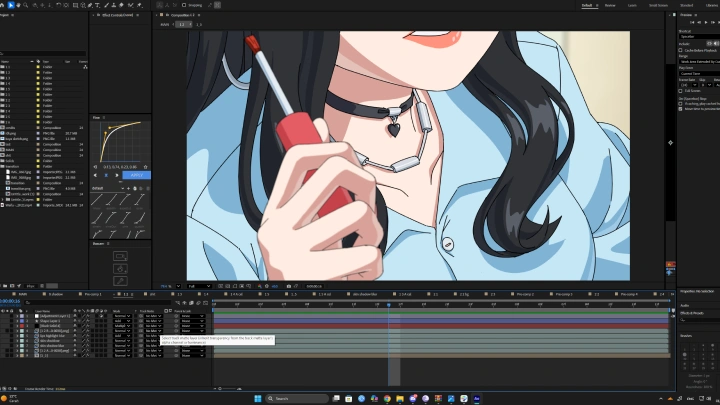Open track matte dropdown for Shape Layer 1
Image resolution: width=720 pixels, height=405 pixels.
[x=153, y=321]
